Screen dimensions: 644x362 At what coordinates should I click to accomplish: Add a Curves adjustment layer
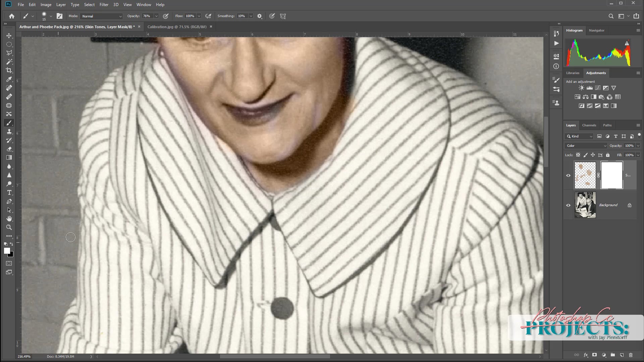(x=598, y=88)
